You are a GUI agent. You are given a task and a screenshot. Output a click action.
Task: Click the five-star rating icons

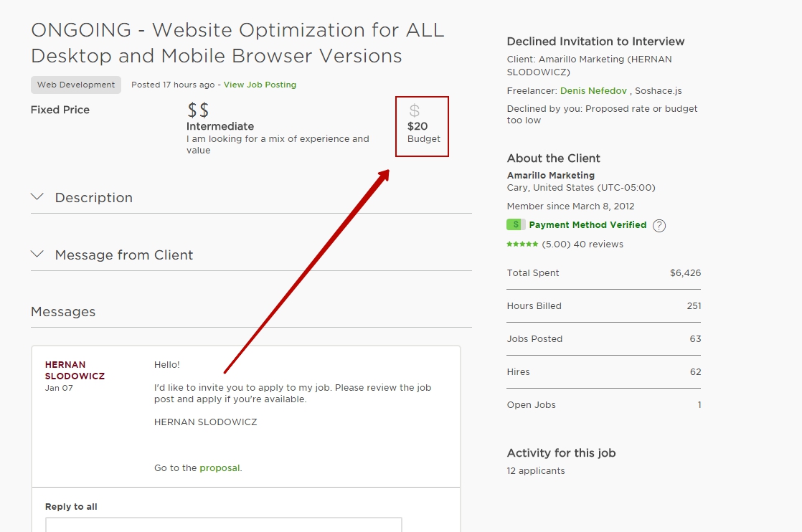[522, 244]
